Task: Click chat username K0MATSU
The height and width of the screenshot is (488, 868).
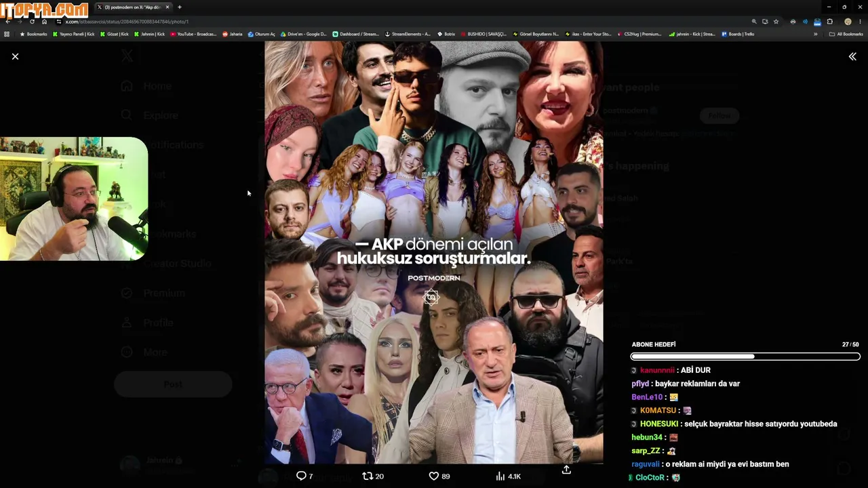Action: (658, 411)
